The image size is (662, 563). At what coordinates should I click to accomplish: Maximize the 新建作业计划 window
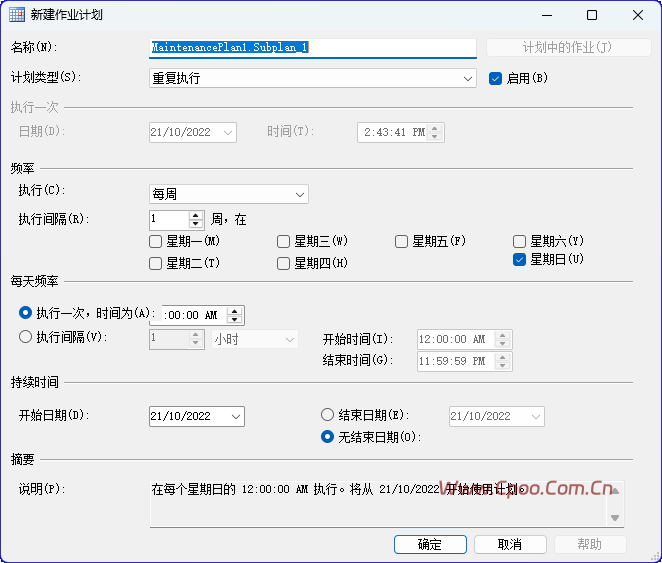click(592, 15)
